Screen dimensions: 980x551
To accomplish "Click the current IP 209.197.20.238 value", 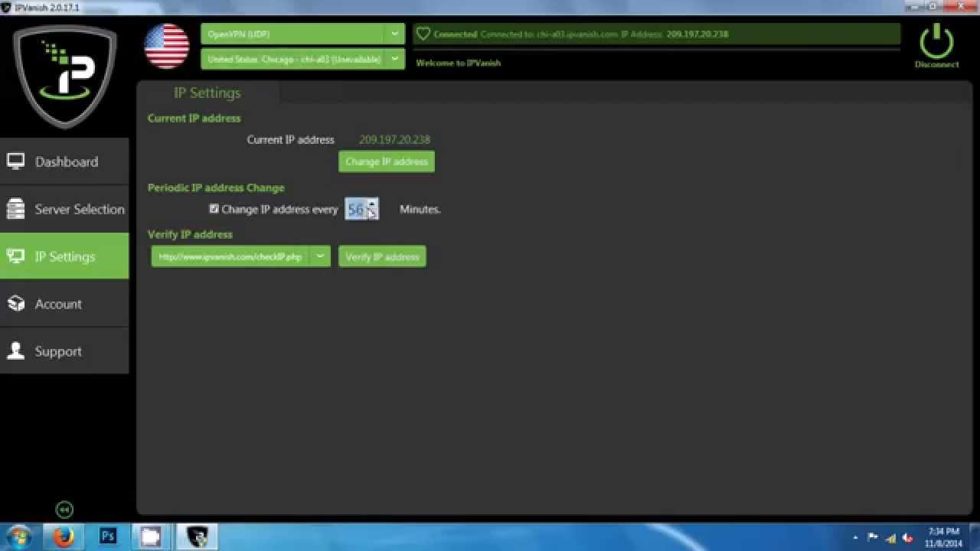I will (394, 139).
